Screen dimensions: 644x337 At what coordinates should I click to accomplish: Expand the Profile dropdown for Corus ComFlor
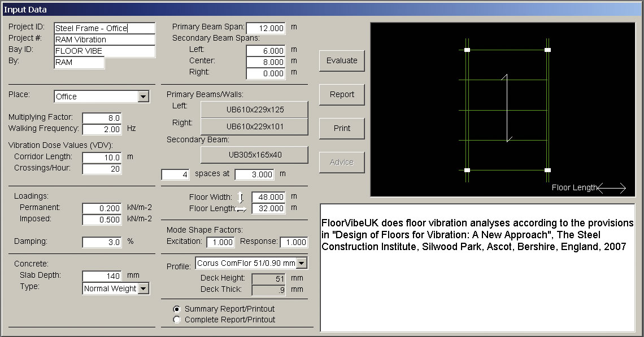302,263
